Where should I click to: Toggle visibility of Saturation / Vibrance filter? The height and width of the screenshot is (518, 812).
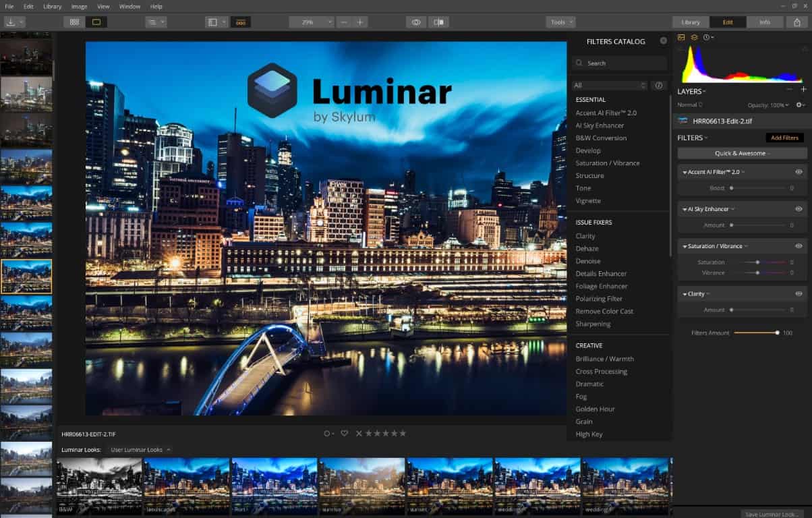(799, 247)
